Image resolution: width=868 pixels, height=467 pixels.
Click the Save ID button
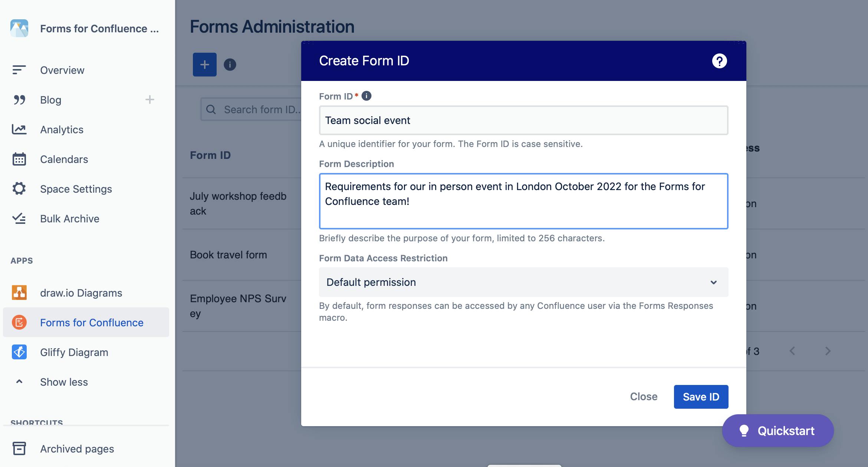701,397
